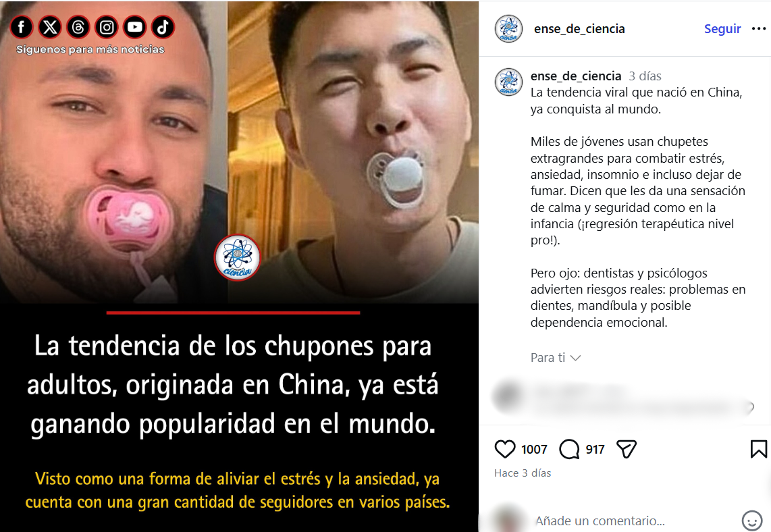
Task: Click the ense_de_ciencia avatar in the header
Action: 508,28
